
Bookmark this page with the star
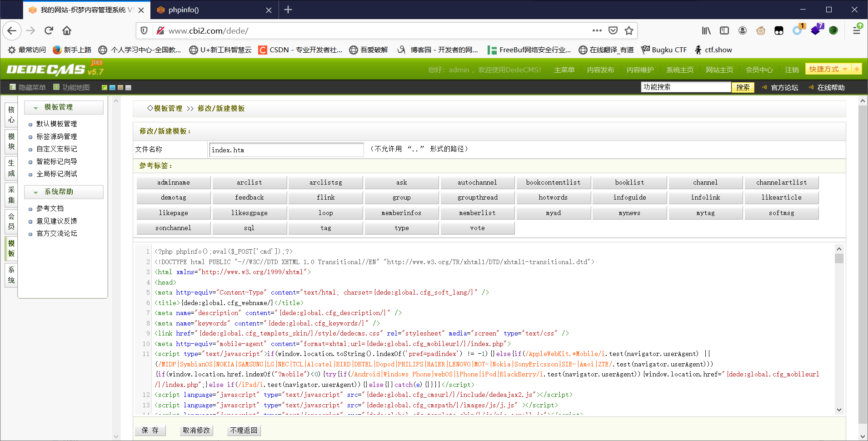pos(629,30)
